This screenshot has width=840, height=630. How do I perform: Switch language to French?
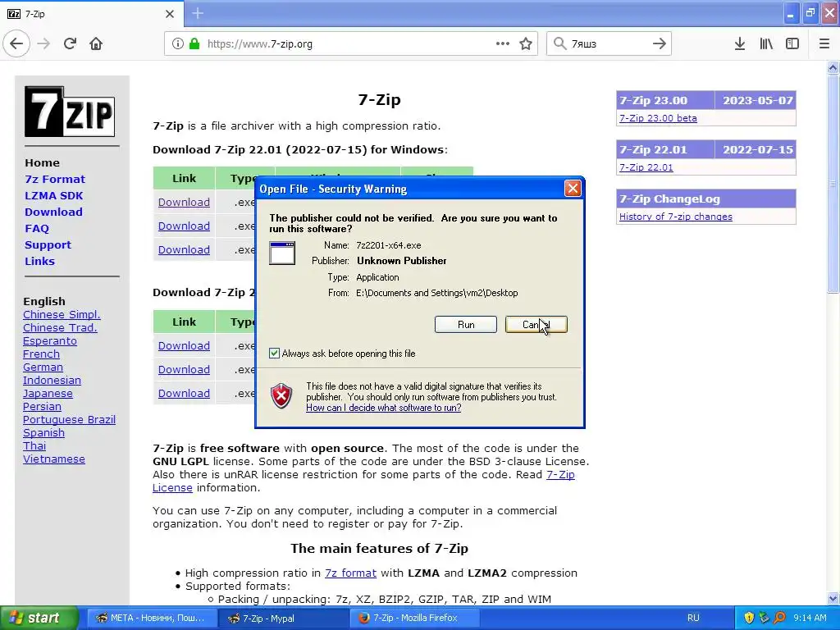(x=41, y=354)
